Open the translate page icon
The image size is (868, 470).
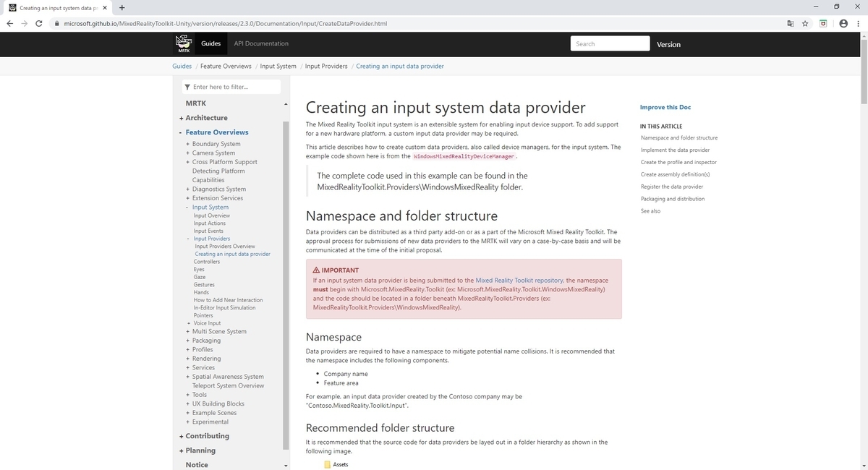click(x=791, y=23)
